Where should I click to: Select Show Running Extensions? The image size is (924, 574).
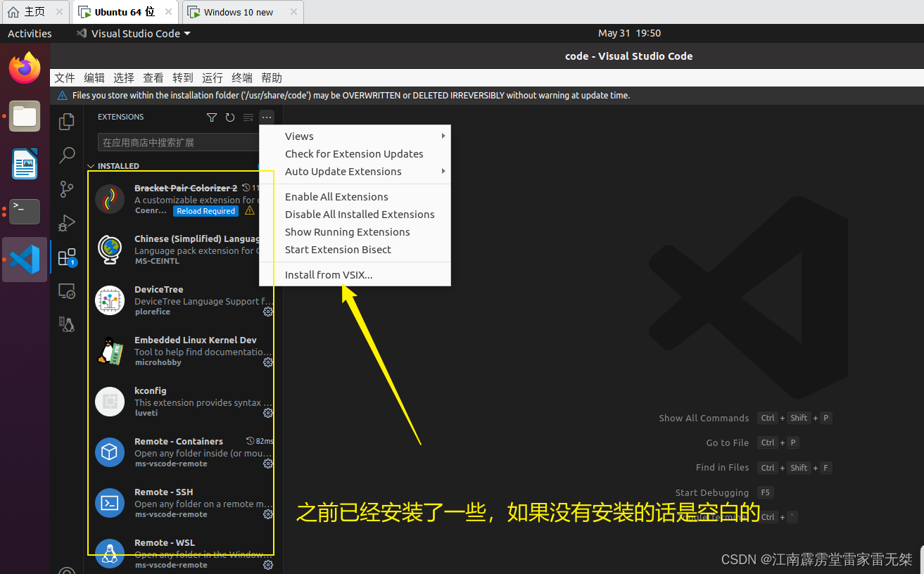(x=355, y=232)
